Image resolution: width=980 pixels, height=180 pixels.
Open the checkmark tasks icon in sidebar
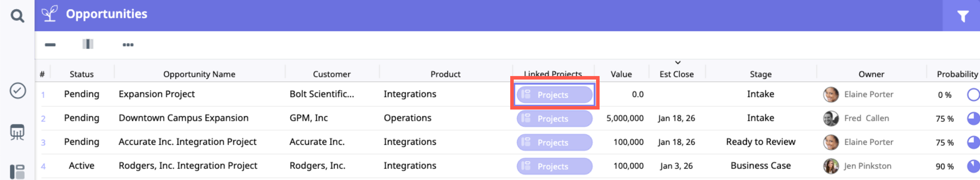17,91
